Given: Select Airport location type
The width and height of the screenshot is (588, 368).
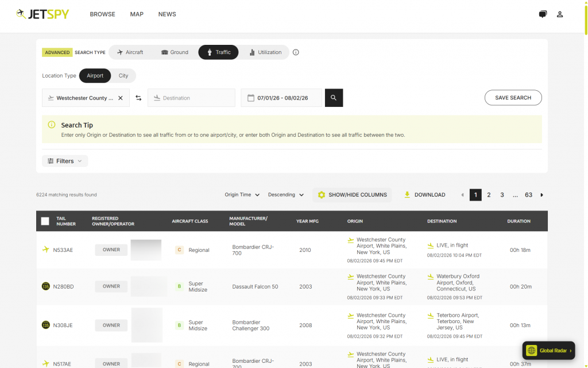Looking at the screenshot, I should (95, 75).
